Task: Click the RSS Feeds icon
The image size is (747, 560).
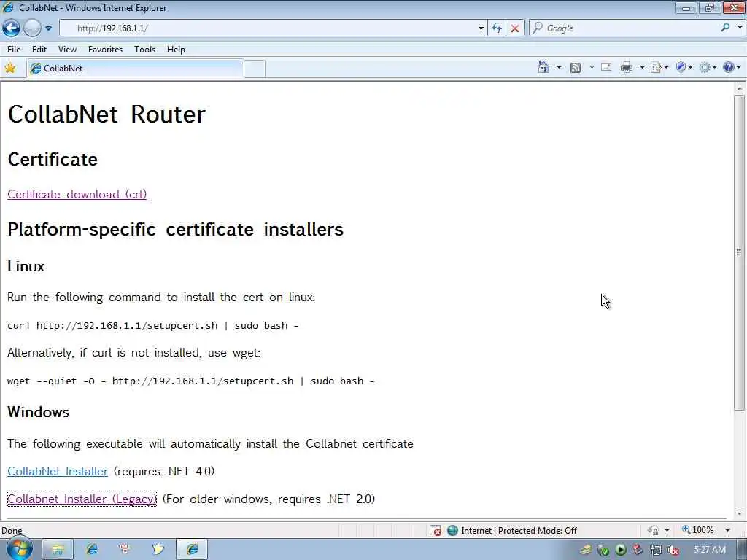Action: pos(576,68)
